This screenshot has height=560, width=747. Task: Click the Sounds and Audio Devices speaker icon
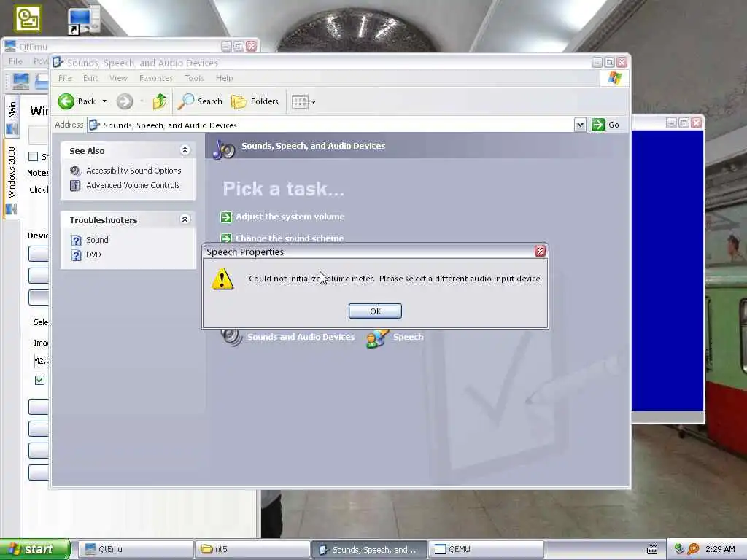[x=231, y=337]
